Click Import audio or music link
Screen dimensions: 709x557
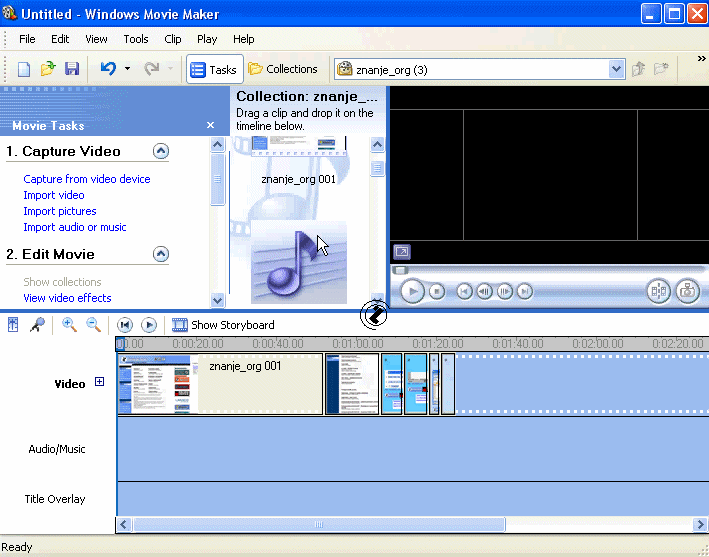[x=75, y=227]
